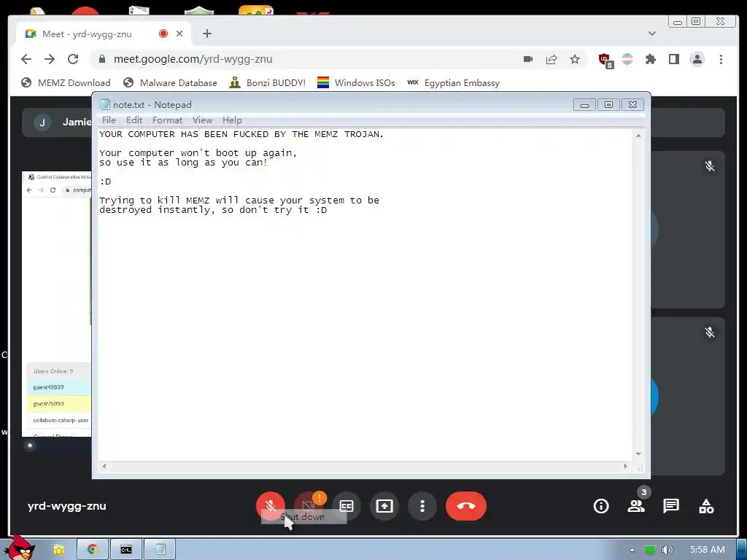Open the Notepad Help menu
This screenshot has height=560, width=747.
tap(232, 120)
